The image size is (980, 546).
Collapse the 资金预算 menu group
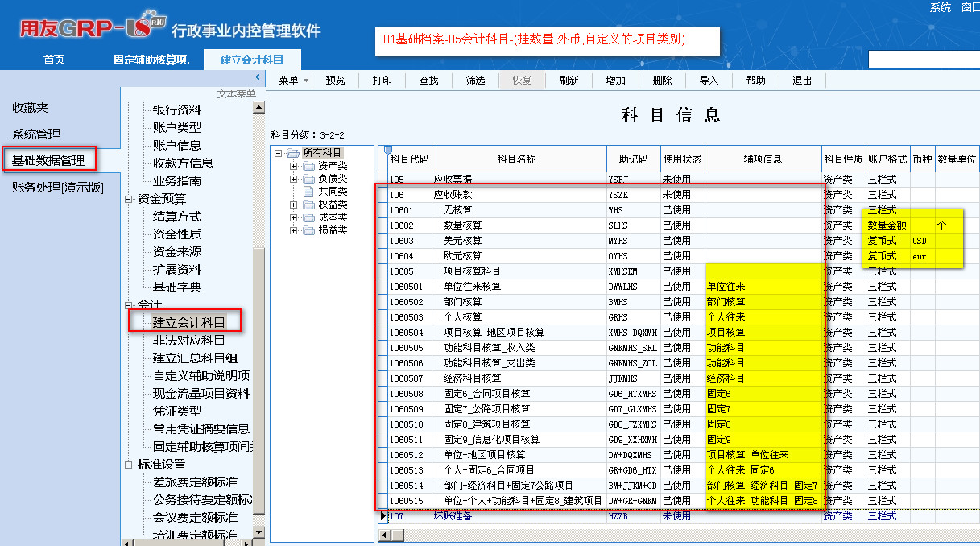coord(129,199)
